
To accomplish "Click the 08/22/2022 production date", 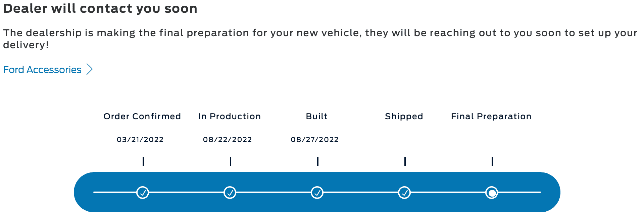I will [228, 139].
